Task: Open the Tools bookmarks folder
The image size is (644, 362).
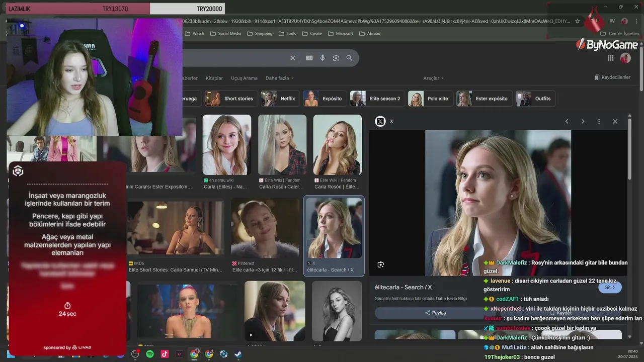Action: tap(287, 34)
